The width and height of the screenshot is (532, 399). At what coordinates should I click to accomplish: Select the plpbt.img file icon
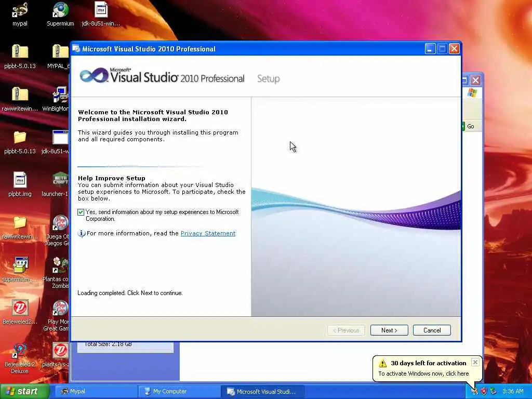[20, 180]
